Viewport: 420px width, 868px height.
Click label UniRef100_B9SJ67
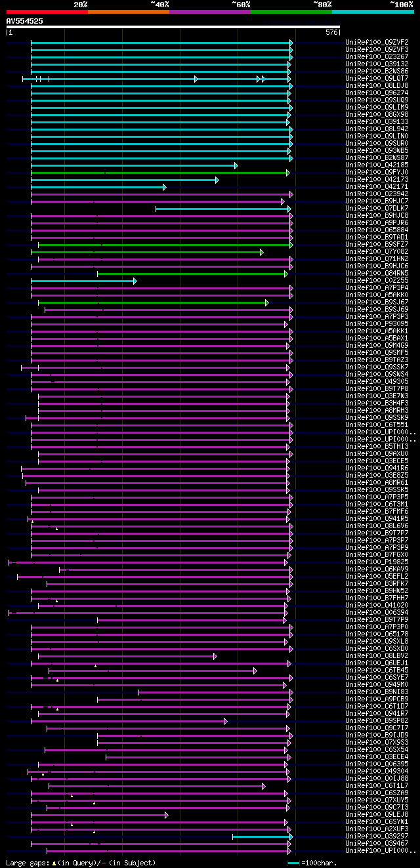[377, 302]
